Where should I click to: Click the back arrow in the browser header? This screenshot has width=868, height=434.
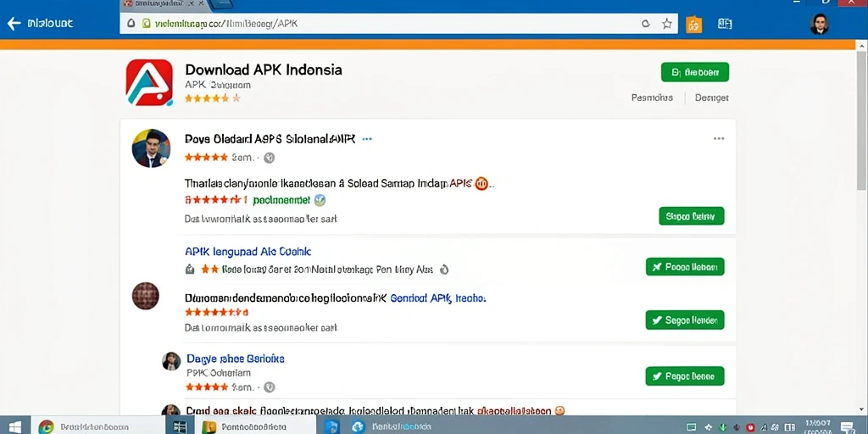pyautogui.click(x=14, y=23)
